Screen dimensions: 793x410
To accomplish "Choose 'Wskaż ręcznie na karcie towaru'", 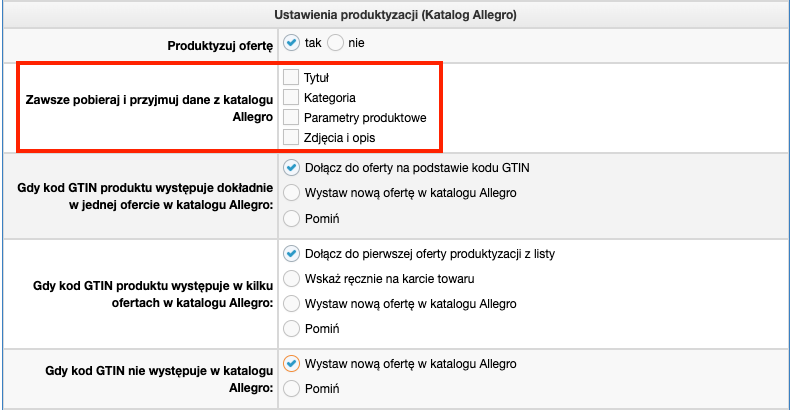I will (x=291, y=279).
